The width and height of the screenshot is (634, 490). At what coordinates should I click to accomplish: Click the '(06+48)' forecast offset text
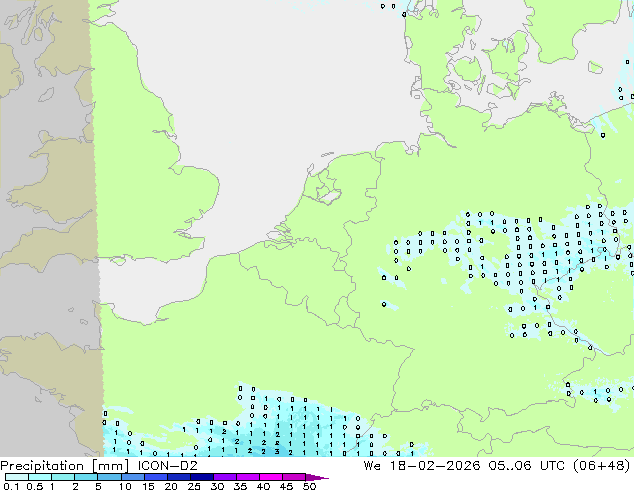tap(602, 466)
